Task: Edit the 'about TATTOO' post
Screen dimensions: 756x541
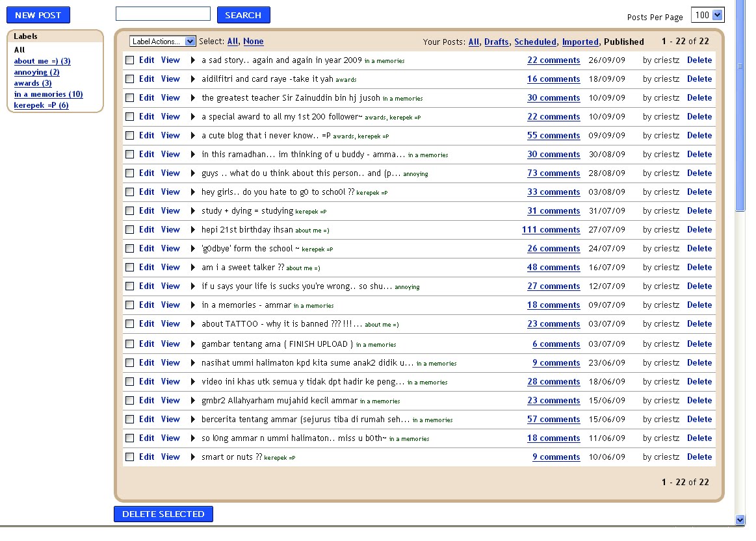Action: point(146,323)
